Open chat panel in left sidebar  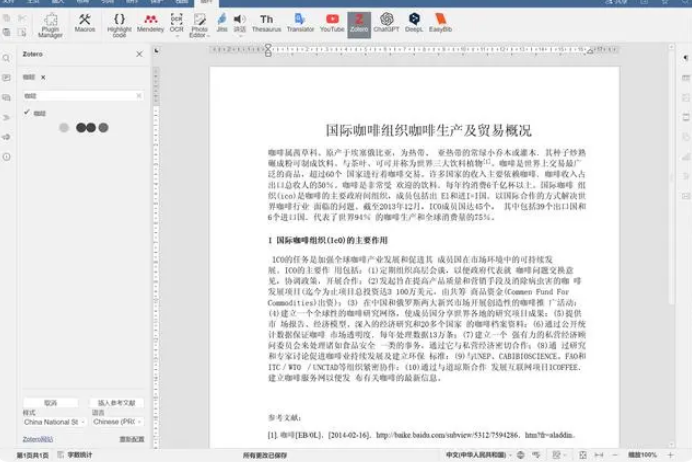(7, 98)
